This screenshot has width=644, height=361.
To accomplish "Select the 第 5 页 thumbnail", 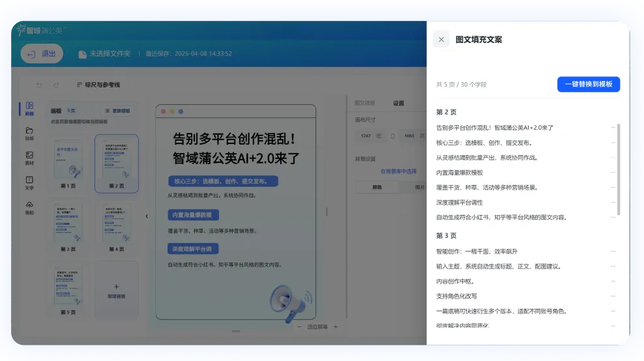I will click(x=68, y=290).
